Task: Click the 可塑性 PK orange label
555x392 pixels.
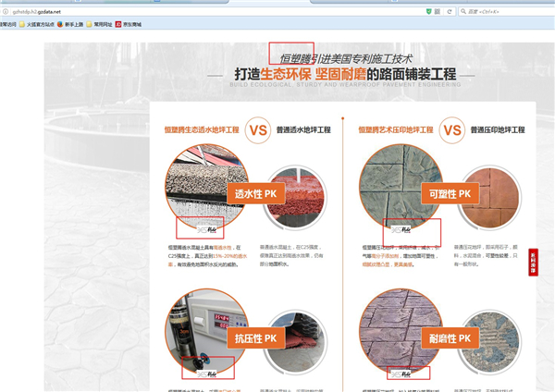Action: click(453, 195)
